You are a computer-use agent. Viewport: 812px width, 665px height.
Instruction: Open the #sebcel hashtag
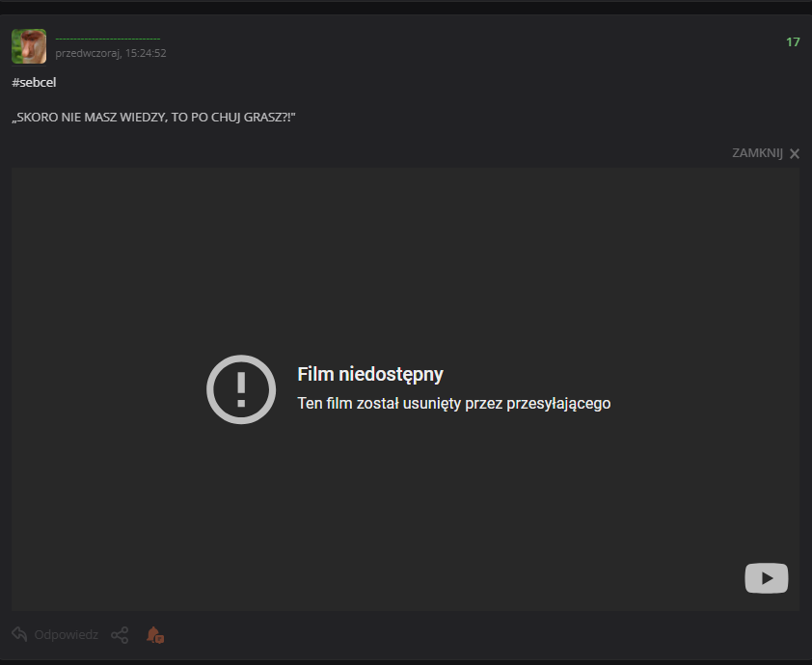(x=34, y=83)
